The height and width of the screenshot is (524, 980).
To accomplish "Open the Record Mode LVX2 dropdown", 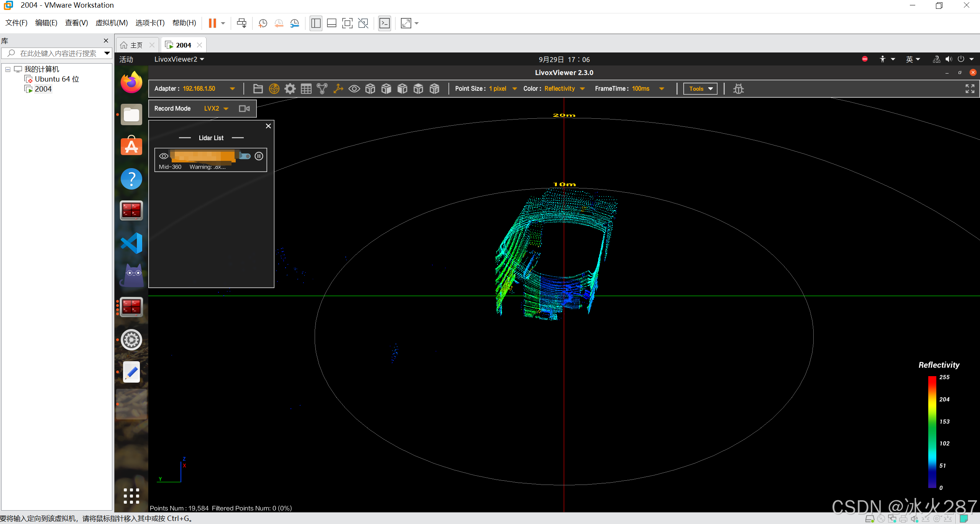I will (x=216, y=109).
